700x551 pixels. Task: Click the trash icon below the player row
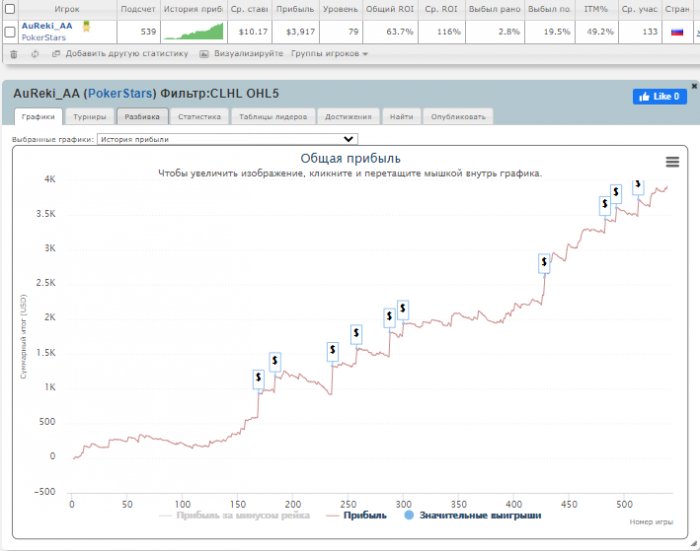(x=13, y=54)
